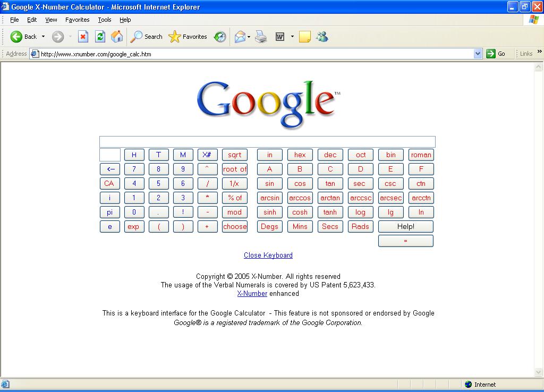Click the arcsin key
The width and height of the screenshot is (544, 392).
[269, 198]
